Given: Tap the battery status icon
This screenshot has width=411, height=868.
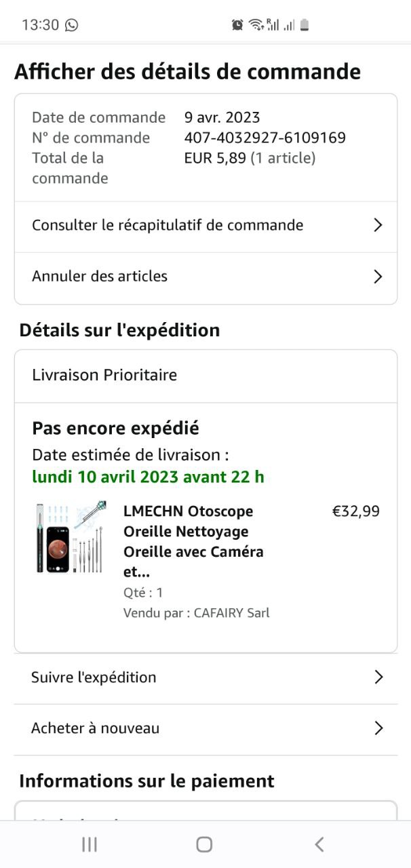Looking at the screenshot, I should (305, 25).
